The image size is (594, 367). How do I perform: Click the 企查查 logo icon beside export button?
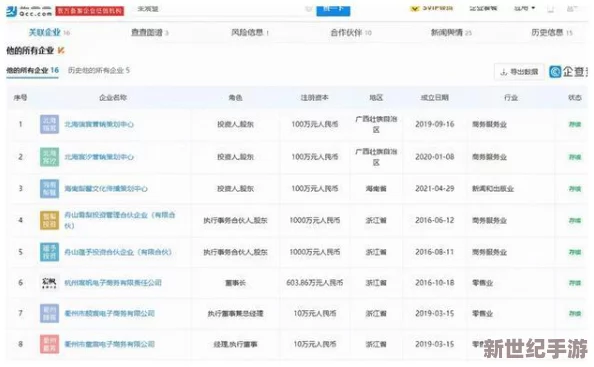555,72
